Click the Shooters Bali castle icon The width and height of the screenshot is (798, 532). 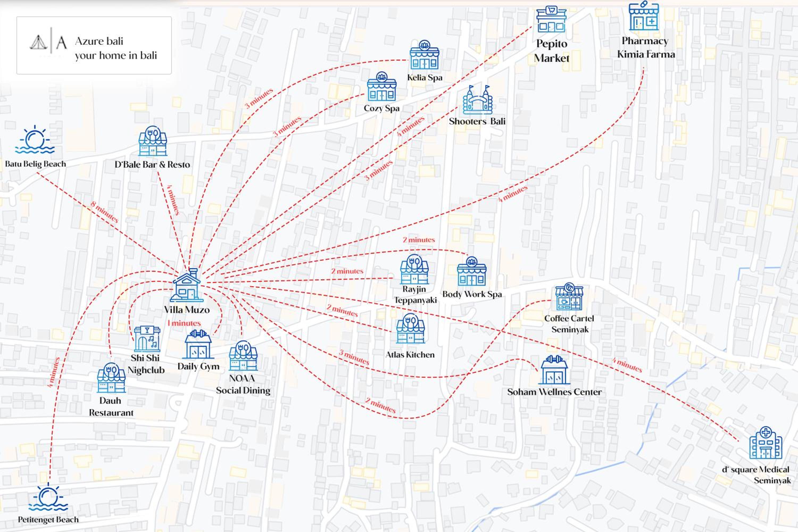(x=478, y=99)
